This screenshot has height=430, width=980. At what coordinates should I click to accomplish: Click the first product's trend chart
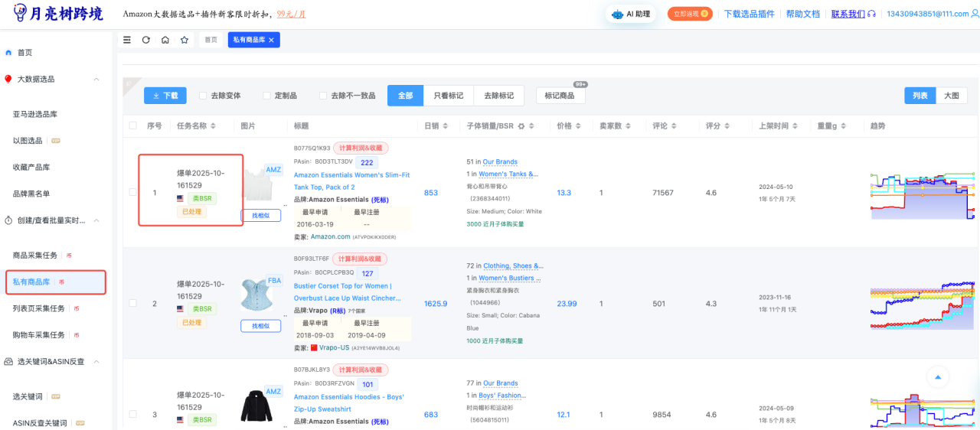[922, 193]
